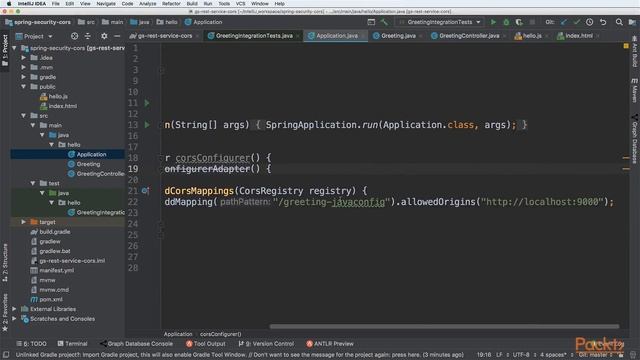Open the GreetingIntegrationTests run configuration dropdown
The image size is (640, 360).
[440, 22]
